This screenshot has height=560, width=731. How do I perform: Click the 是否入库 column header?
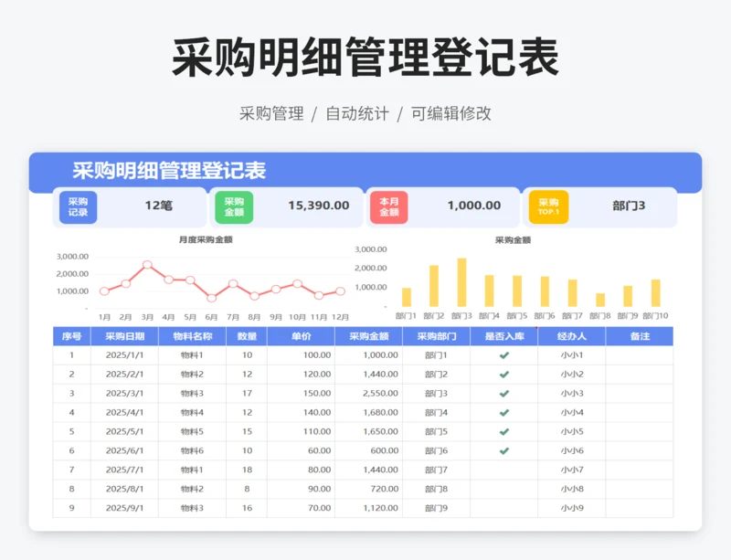[504, 336]
